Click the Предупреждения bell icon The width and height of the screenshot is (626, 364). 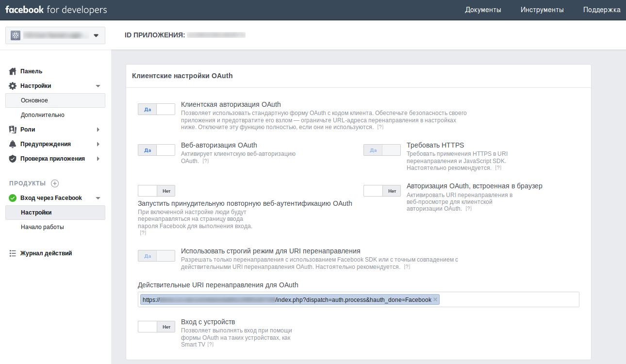13,144
